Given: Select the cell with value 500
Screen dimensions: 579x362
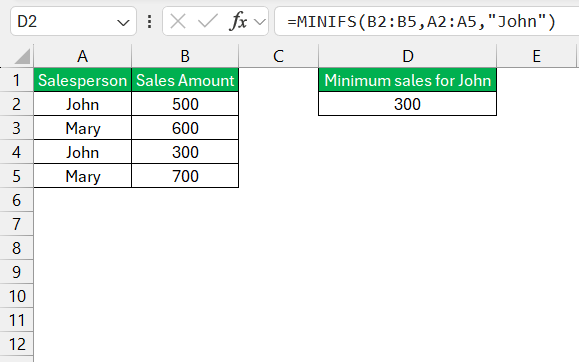Looking at the screenshot, I should [x=185, y=104].
